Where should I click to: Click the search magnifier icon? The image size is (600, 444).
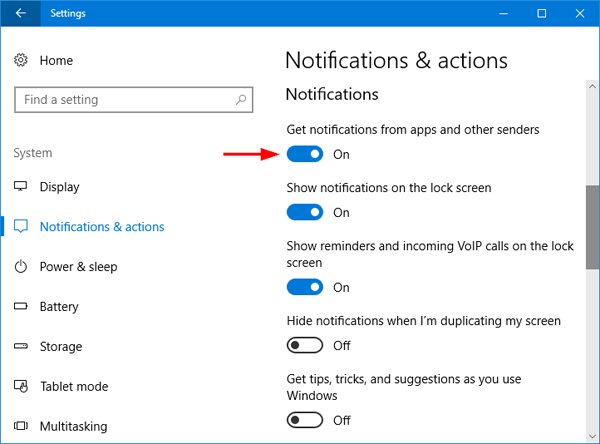pos(241,100)
